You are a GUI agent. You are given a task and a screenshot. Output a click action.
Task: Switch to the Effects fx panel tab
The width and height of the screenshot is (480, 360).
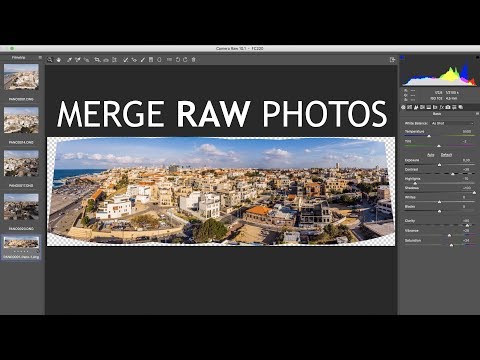(442, 107)
